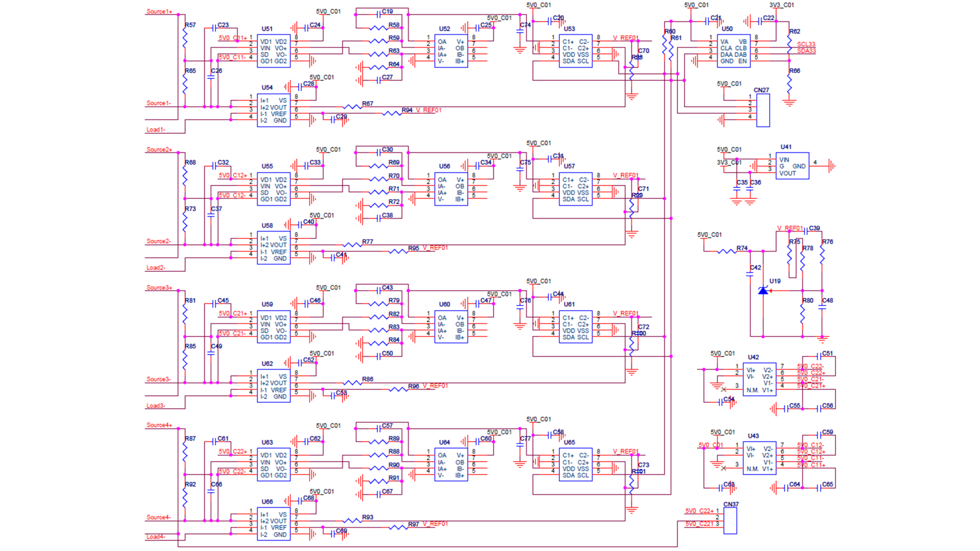
Task: Click the U59 isolator IC block
Action: click(x=273, y=327)
